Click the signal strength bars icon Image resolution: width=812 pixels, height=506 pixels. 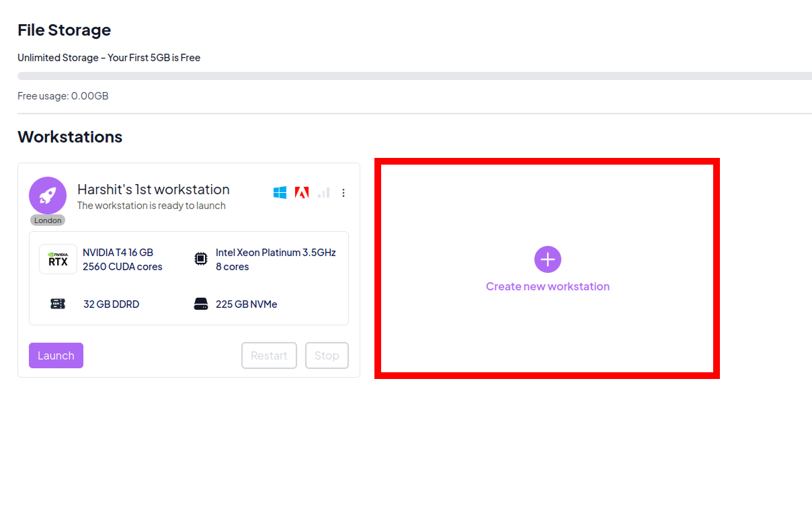[x=323, y=193]
